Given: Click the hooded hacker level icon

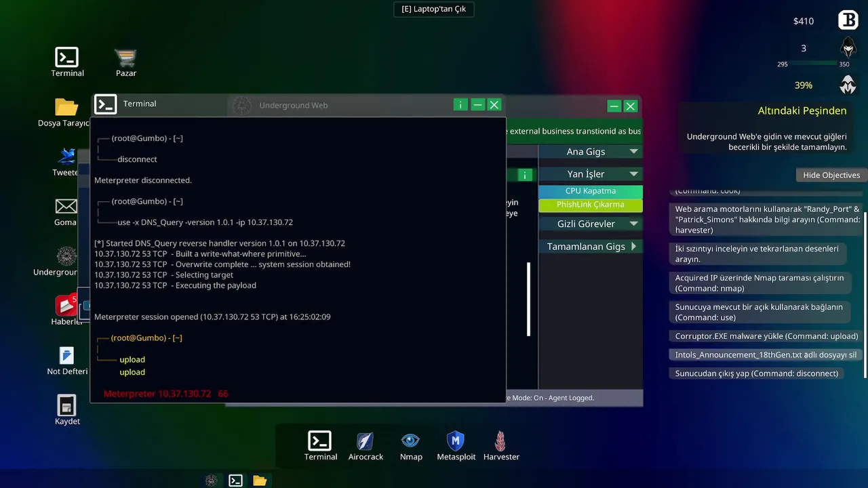Looking at the screenshot, I should (x=848, y=48).
